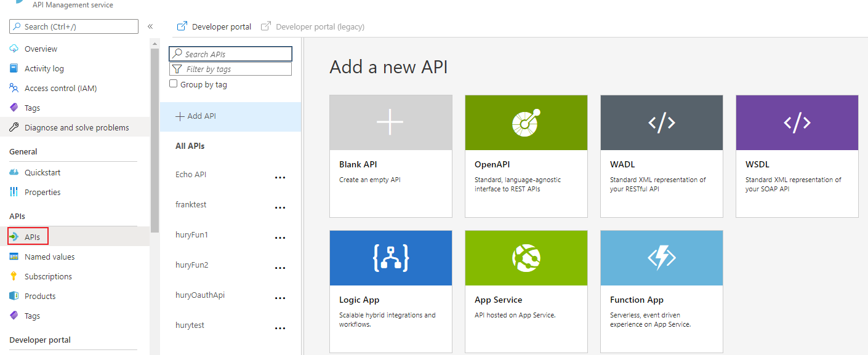Viewport: 868px width, 355px height.
Task: Open the ellipsis menu for Echo API
Action: coord(280,177)
